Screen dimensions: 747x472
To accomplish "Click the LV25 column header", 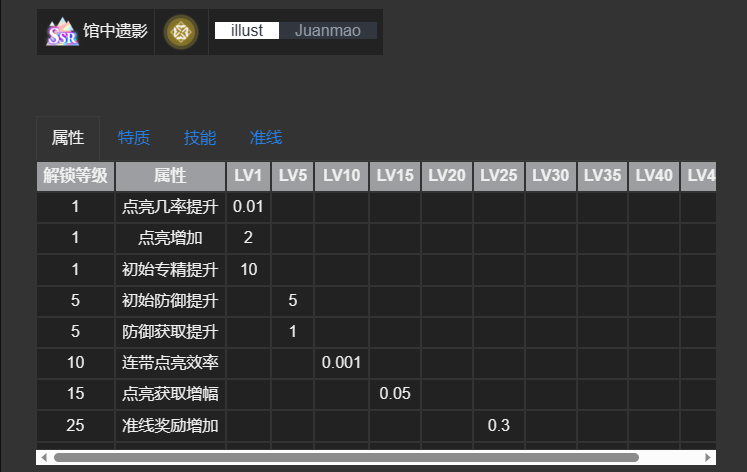I will pos(499,175).
